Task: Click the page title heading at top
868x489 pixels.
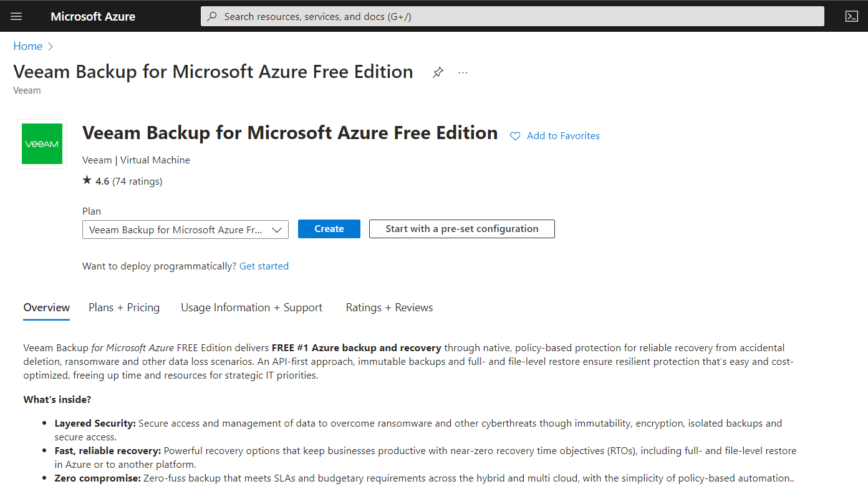Action: (213, 72)
